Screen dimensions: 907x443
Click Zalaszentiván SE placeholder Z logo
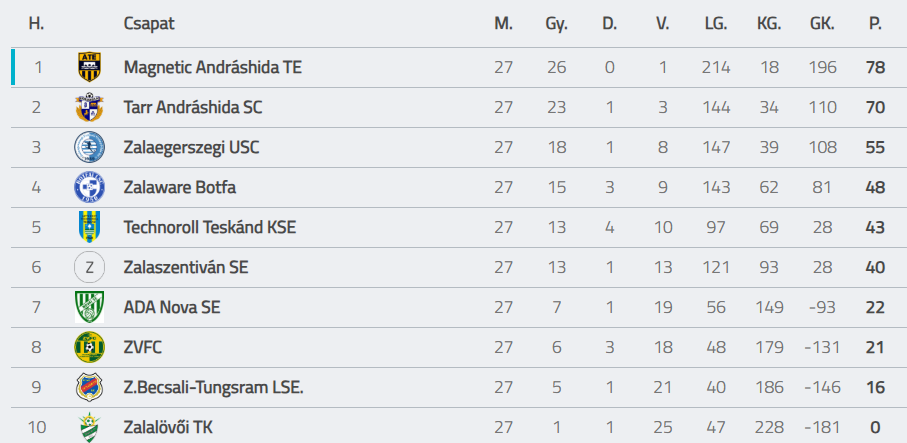[x=90, y=267]
